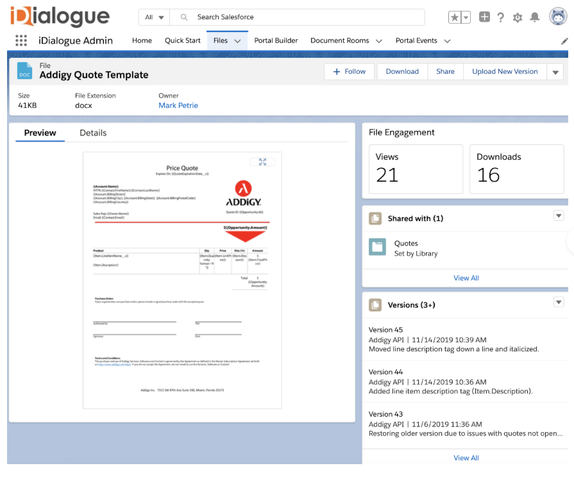Open the user profile avatar
574x477 pixels.
558,16
